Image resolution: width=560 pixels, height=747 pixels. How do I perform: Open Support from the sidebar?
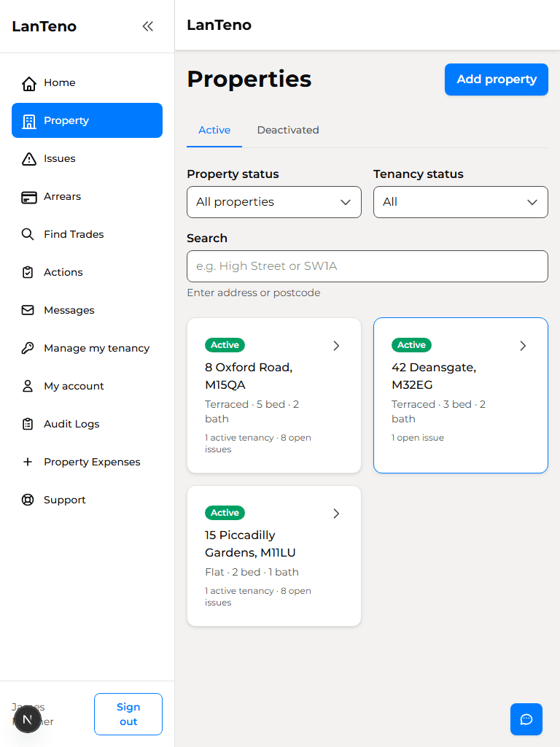(87, 500)
